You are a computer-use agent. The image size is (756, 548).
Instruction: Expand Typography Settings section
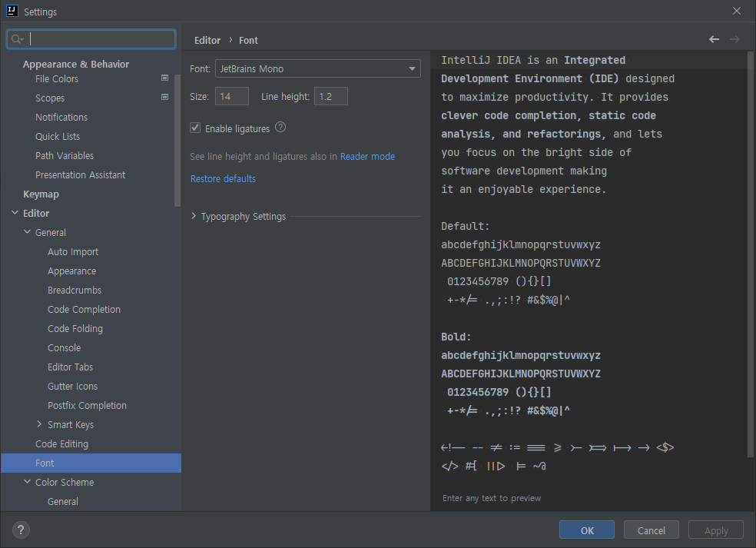tap(194, 216)
